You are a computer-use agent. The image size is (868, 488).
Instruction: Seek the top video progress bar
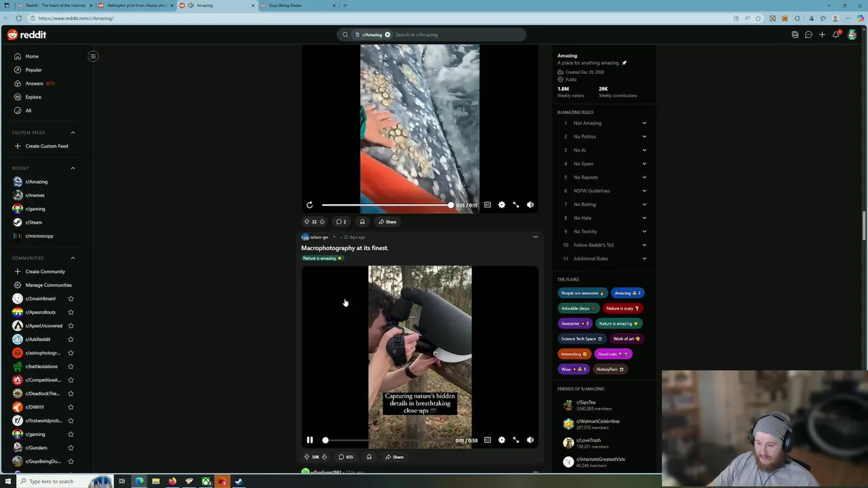pos(387,205)
